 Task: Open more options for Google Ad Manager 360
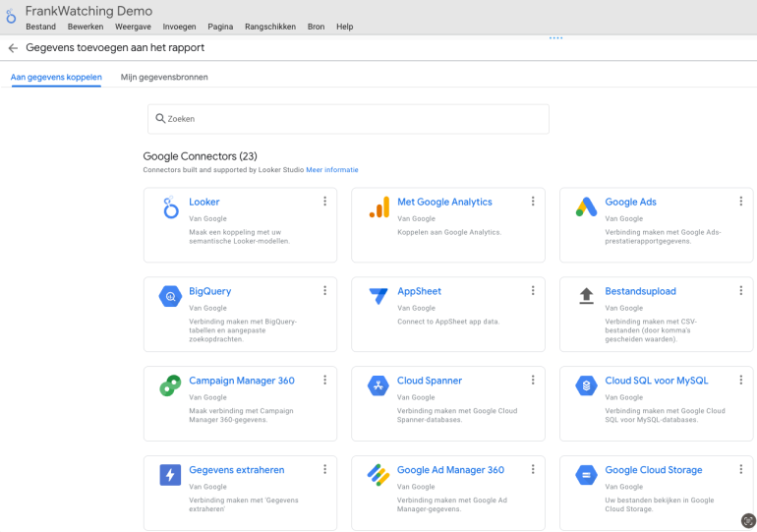(533, 469)
